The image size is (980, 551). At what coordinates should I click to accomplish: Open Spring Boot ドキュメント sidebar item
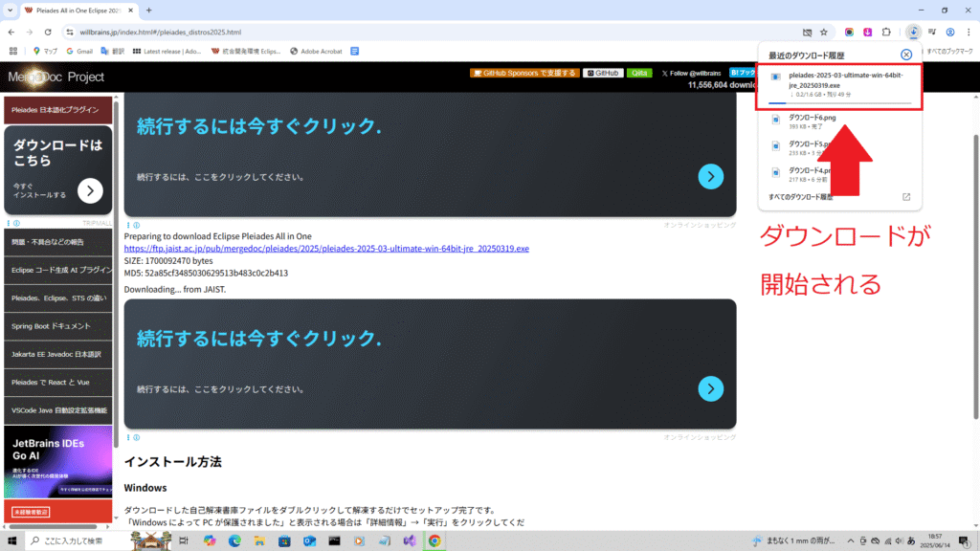58,326
